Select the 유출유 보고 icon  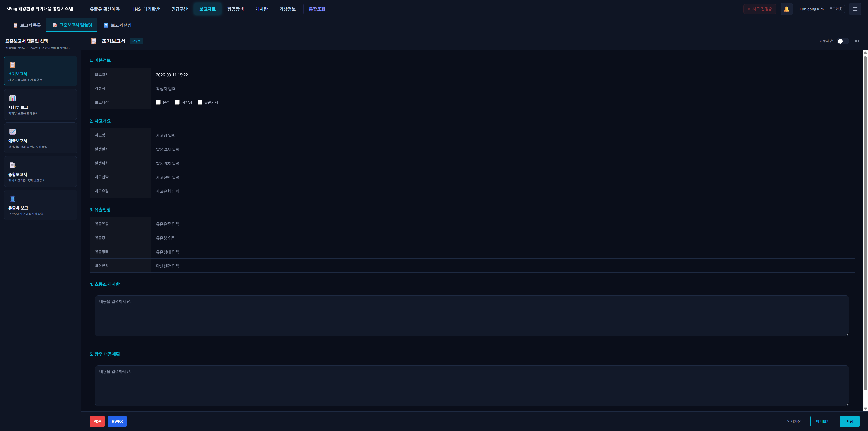click(x=12, y=199)
